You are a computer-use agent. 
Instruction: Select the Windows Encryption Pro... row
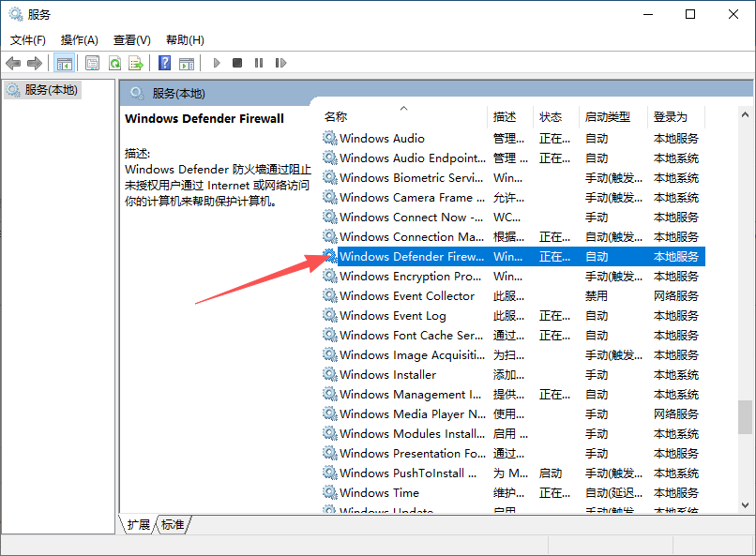(513, 276)
